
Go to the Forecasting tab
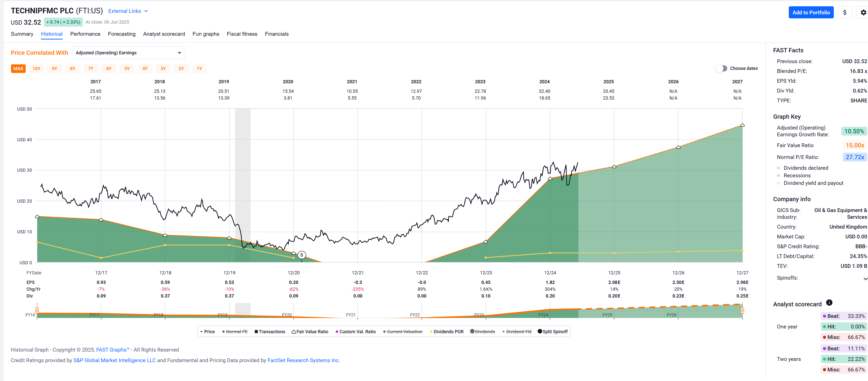(x=122, y=34)
